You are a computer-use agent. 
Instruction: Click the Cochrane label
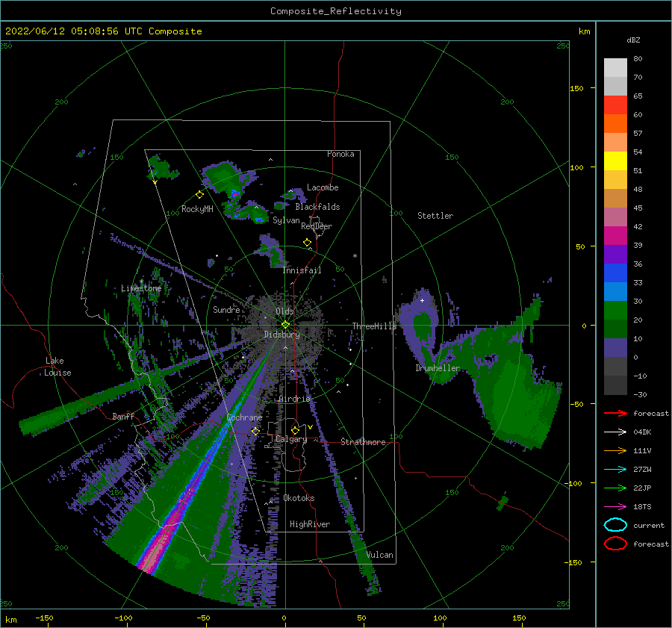[244, 417]
